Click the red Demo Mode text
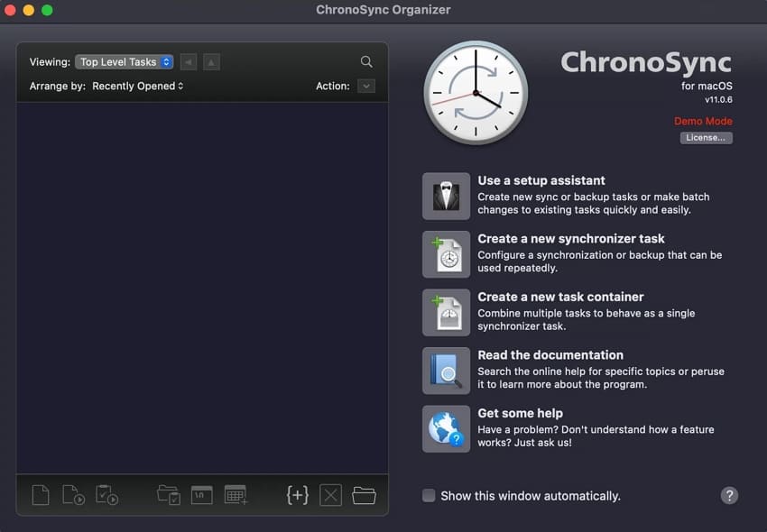The height and width of the screenshot is (532, 767). click(703, 121)
